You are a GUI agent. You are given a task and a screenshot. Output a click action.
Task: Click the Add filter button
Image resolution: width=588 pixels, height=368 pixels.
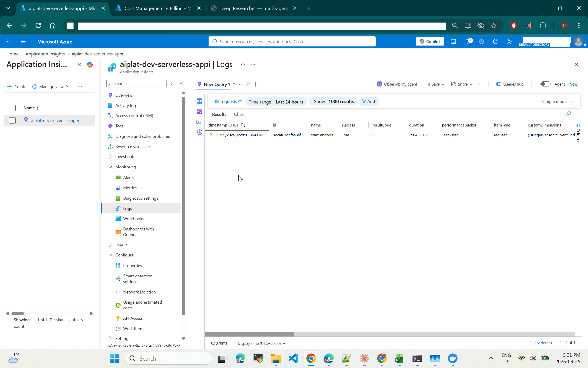coord(369,101)
